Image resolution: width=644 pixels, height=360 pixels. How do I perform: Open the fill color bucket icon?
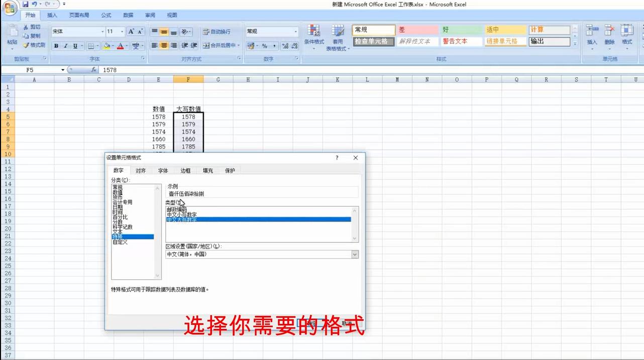[x=107, y=46]
